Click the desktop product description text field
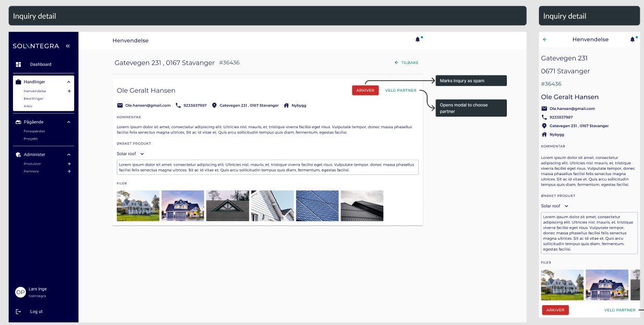This screenshot has width=644, height=325. tap(268, 167)
